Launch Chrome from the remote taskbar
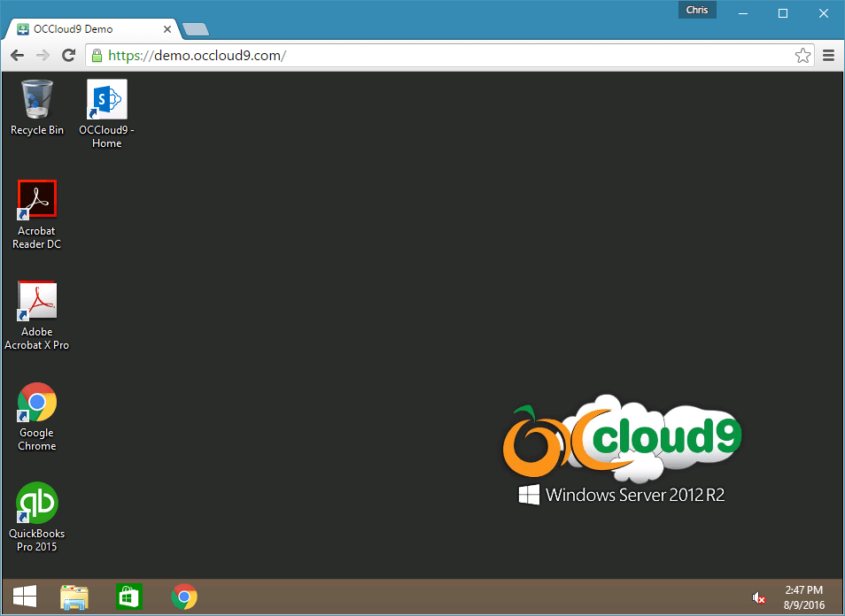Screen dimensions: 845x616 184,597
